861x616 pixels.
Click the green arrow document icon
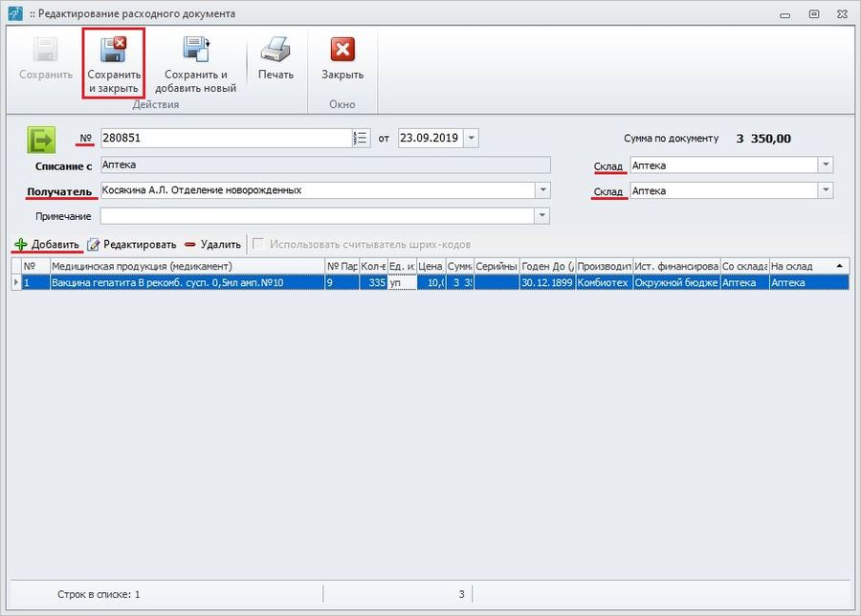(x=40, y=140)
